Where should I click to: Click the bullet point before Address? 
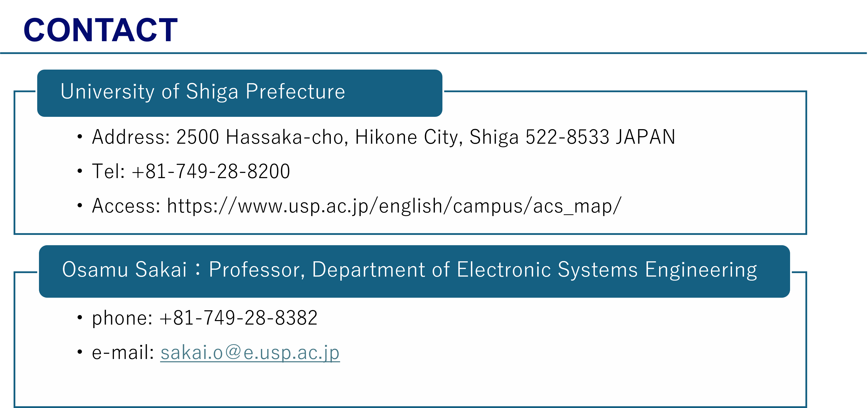pos(79,137)
